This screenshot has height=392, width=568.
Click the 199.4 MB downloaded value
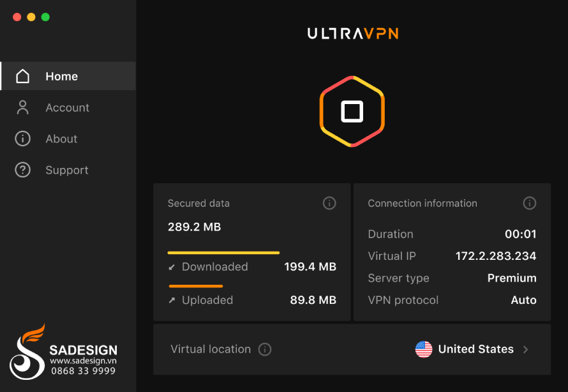[x=310, y=267]
